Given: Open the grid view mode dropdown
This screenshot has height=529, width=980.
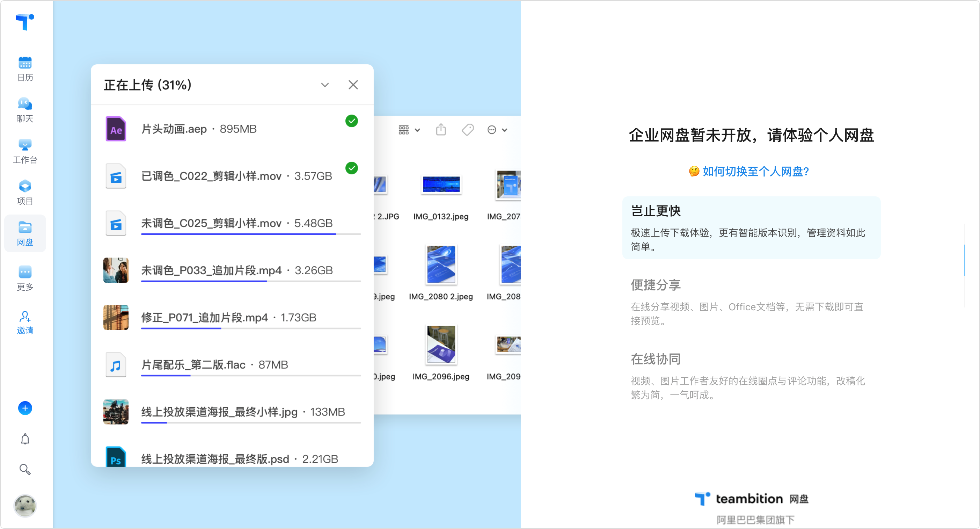Looking at the screenshot, I should 409,130.
